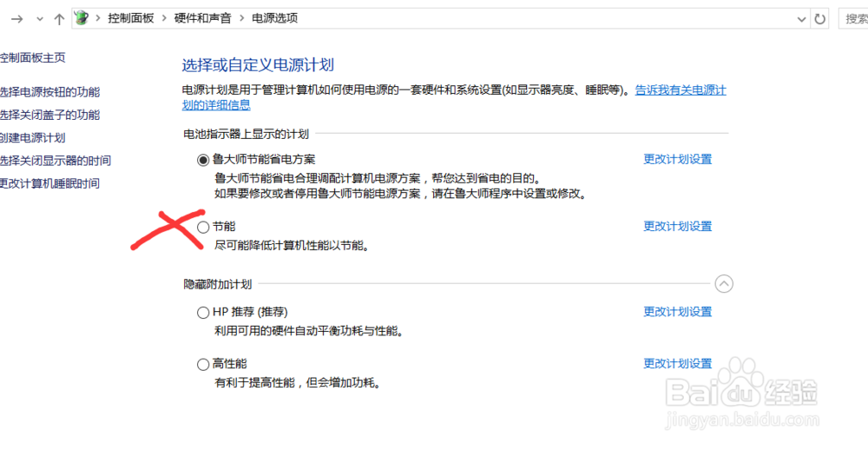
Task: Click 更改计划设置 for 节能 plan
Action: tap(678, 226)
